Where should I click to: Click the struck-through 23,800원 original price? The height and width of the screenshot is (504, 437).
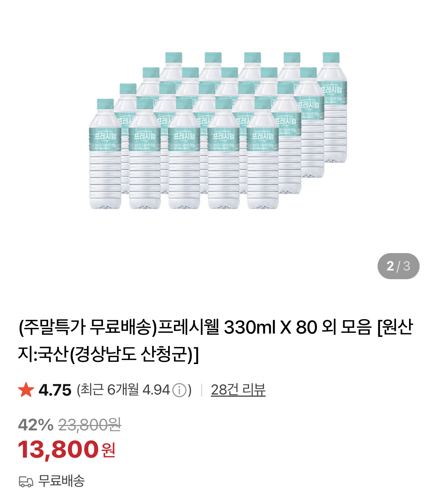tap(90, 425)
